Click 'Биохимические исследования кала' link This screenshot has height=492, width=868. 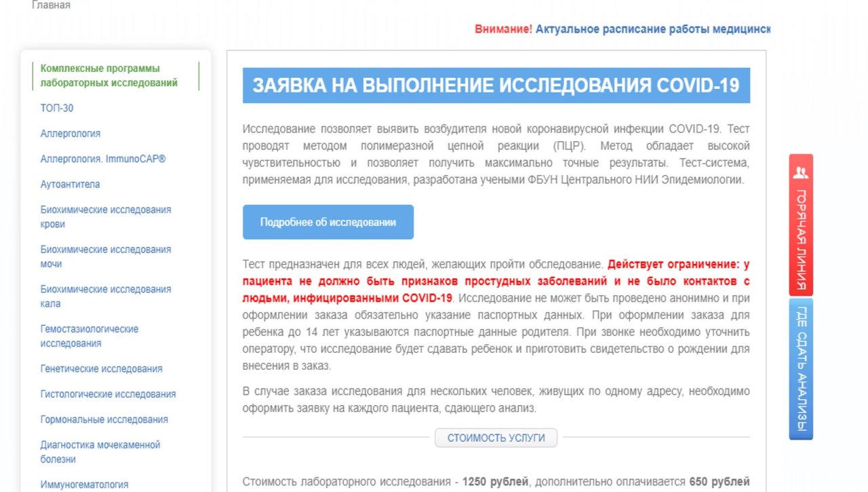pyautogui.click(x=106, y=296)
